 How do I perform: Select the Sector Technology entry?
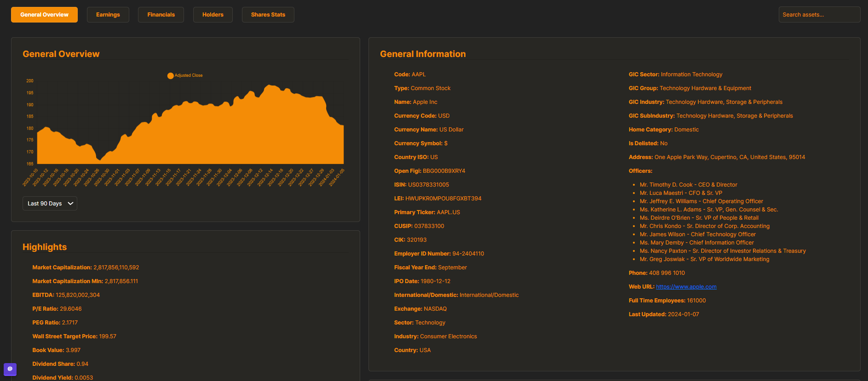[420, 323]
